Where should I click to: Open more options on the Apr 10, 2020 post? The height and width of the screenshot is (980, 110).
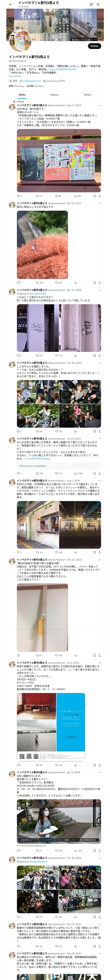(x=99, y=290)
